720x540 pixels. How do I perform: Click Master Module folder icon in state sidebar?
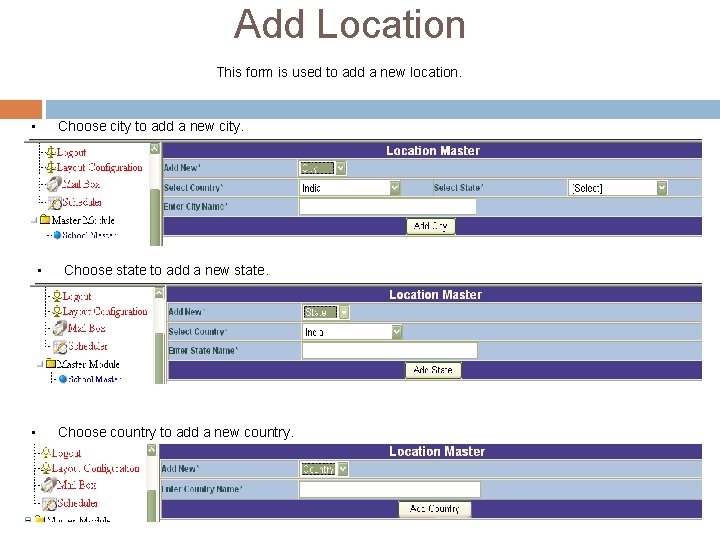pos(51,364)
